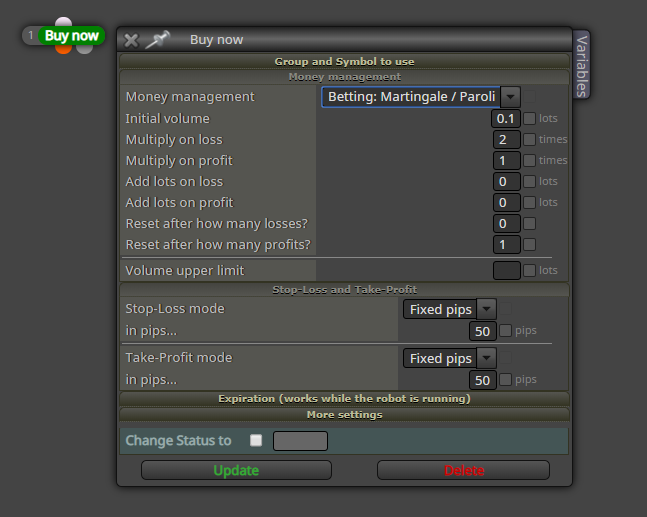Tick the Take-Profit pips checkbox
The width and height of the screenshot is (647, 517).
(x=505, y=380)
